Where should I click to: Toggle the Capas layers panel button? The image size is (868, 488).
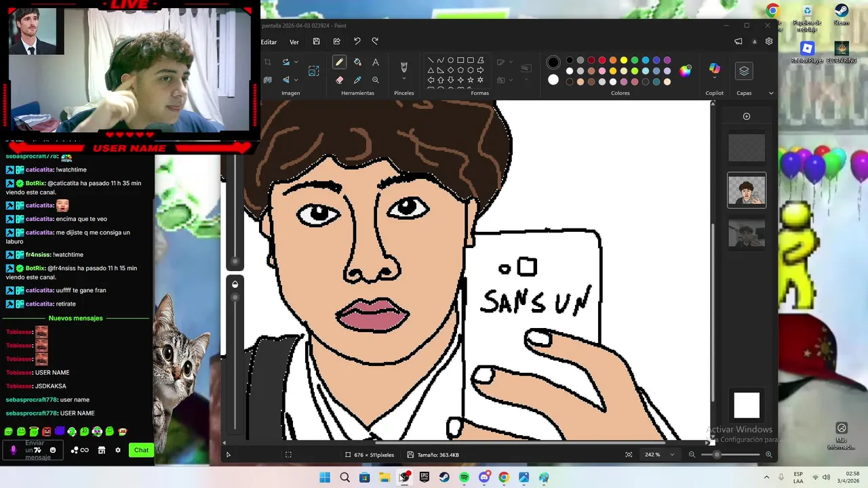(744, 70)
